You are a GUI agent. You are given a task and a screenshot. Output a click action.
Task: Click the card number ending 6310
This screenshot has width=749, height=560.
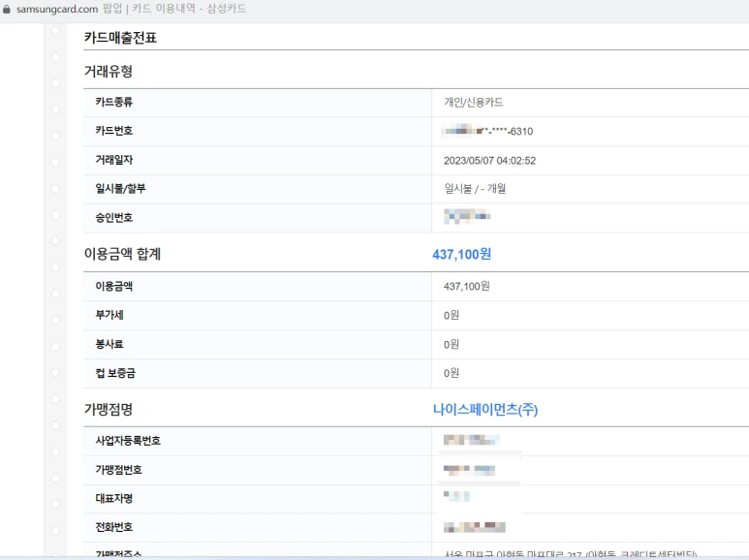point(488,131)
